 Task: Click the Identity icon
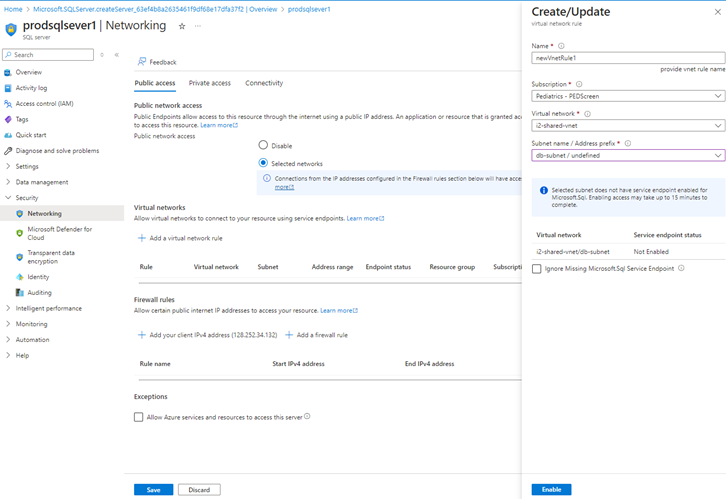pyautogui.click(x=19, y=277)
